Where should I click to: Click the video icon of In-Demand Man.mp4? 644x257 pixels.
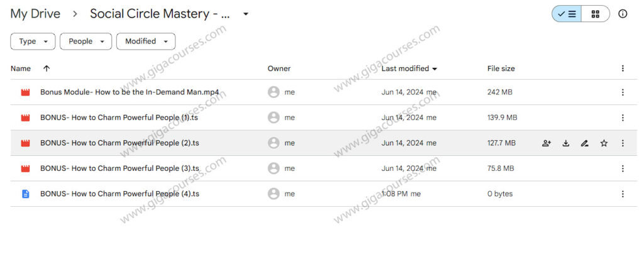26,92
